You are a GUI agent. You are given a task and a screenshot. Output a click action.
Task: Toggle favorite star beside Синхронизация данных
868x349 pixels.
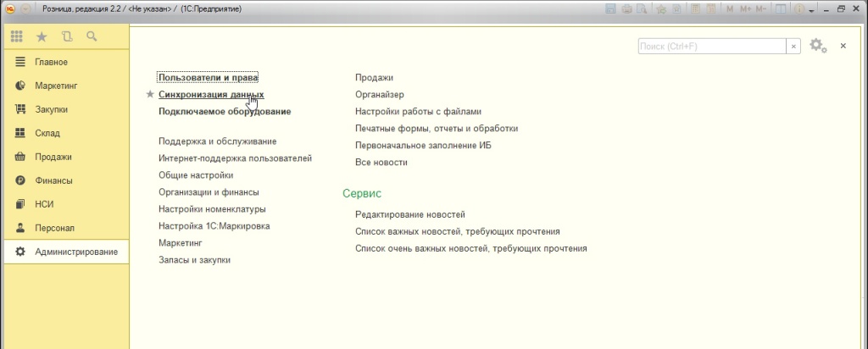pos(151,95)
